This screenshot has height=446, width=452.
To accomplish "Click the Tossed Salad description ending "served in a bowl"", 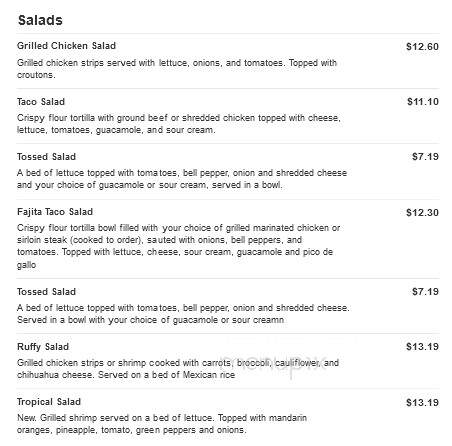I will (182, 179).
